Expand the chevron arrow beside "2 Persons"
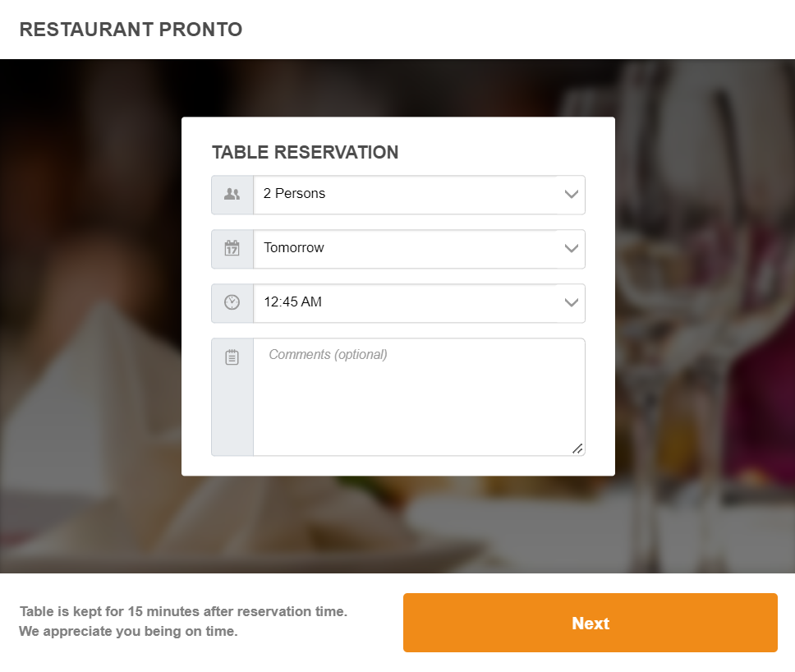The width and height of the screenshot is (795, 672). [572, 195]
